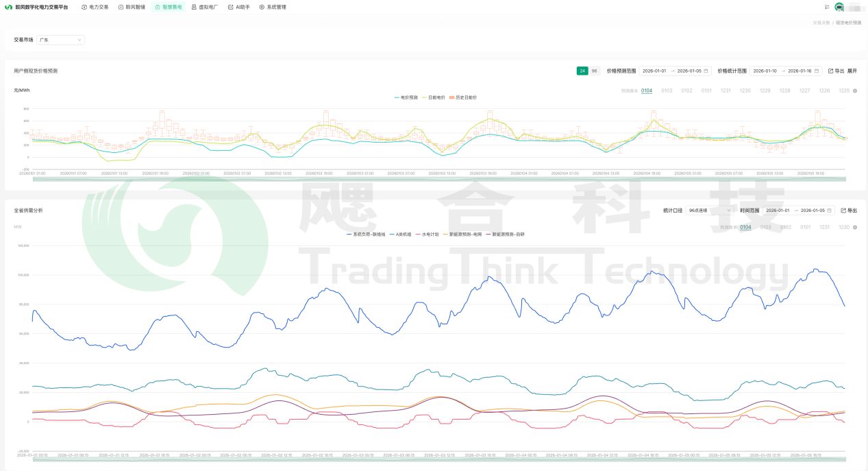Screen dimensions: 868x471
Task: Select forecast version 0103 in price chart
Action: (667, 90)
